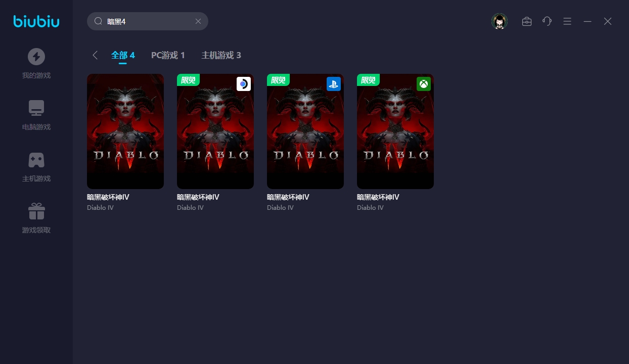Image resolution: width=629 pixels, height=364 pixels.
Task: Click 限免 tag on PlayStation card
Action: coord(278,80)
